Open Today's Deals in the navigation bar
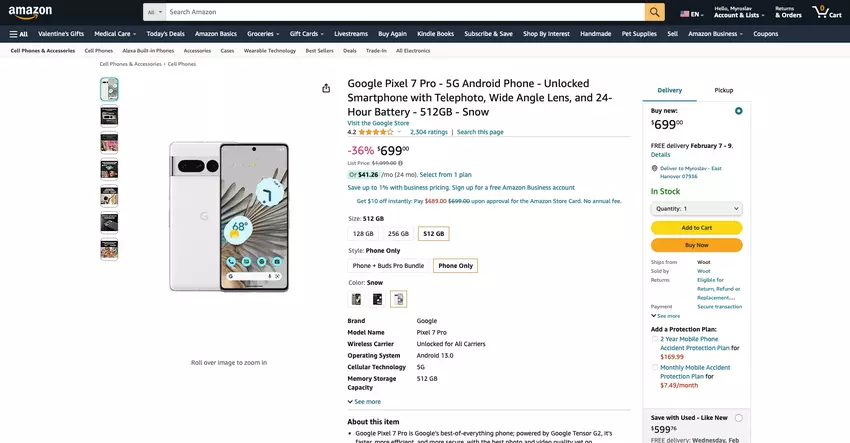This screenshot has width=850, height=443. click(165, 33)
